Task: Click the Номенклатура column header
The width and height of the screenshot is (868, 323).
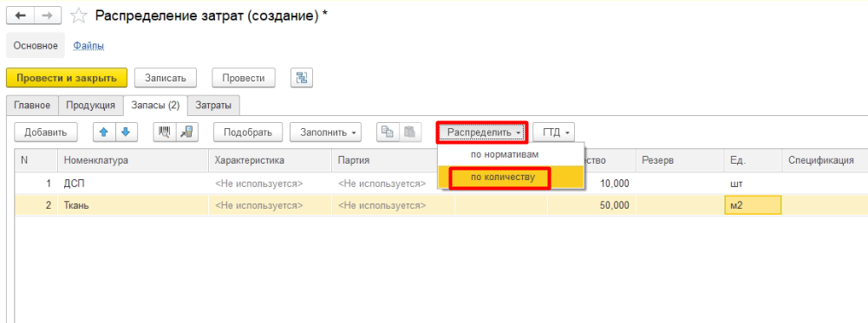Action: point(133,160)
